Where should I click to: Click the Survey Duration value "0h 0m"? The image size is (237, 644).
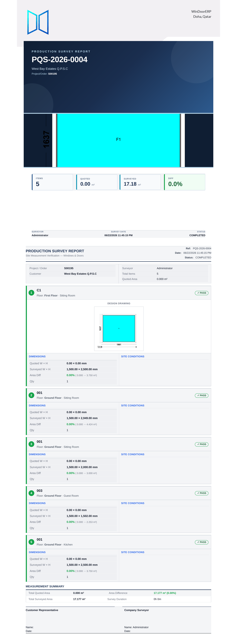point(157,599)
